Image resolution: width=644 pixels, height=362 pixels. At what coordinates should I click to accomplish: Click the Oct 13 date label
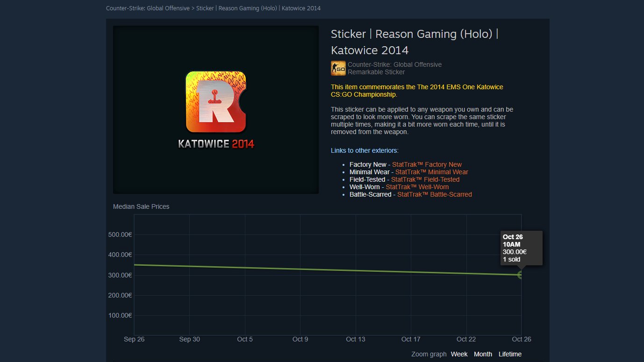356,339
